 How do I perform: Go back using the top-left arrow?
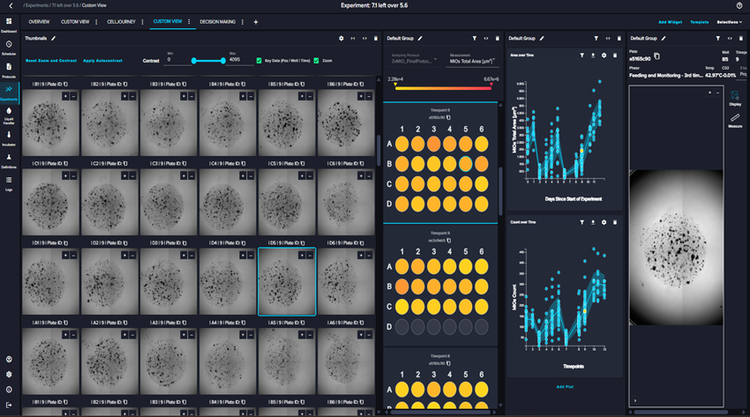(x=11, y=6)
